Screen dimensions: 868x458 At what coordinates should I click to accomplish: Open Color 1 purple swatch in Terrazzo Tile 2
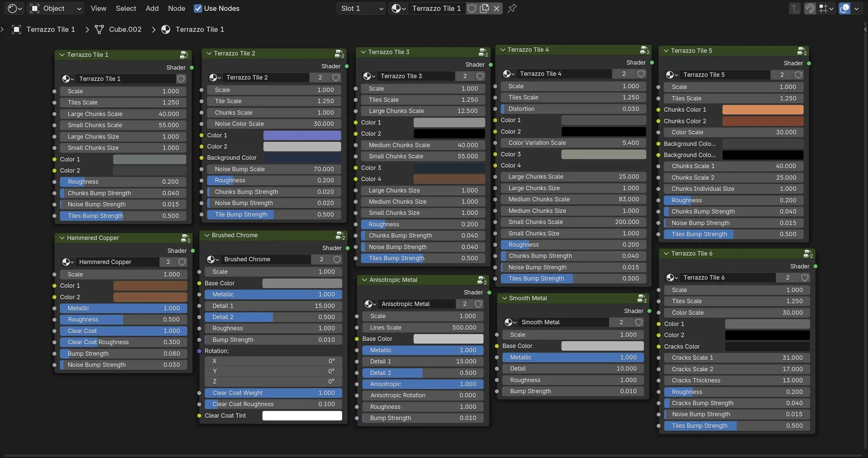coord(302,136)
